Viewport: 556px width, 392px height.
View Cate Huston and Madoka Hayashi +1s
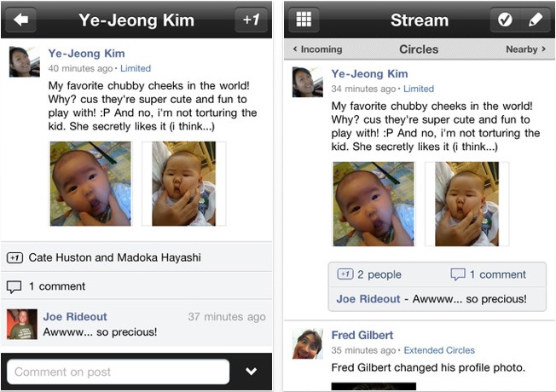tap(114, 257)
